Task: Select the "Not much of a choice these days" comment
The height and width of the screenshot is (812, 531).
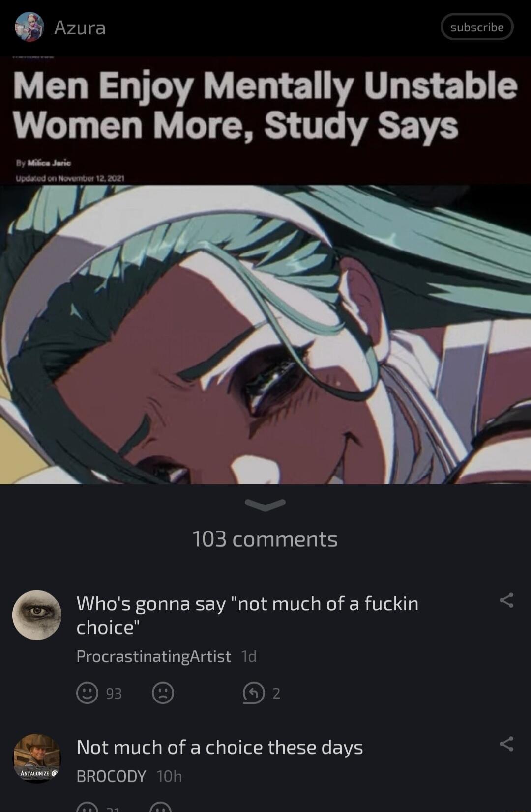Action: tap(220, 748)
